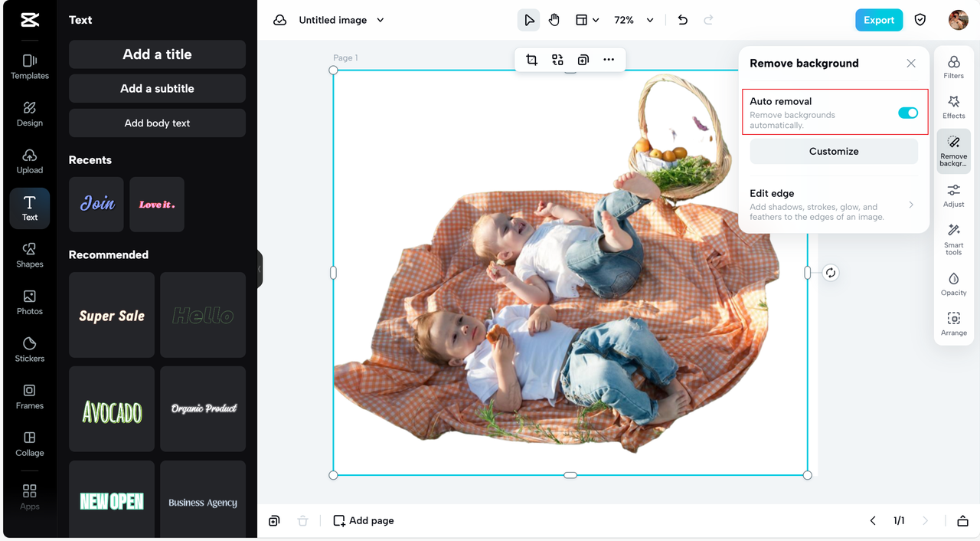Image resolution: width=980 pixels, height=541 pixels.
Task: Choose the 'Hello' text preset
Action: [x=203, y=315]
